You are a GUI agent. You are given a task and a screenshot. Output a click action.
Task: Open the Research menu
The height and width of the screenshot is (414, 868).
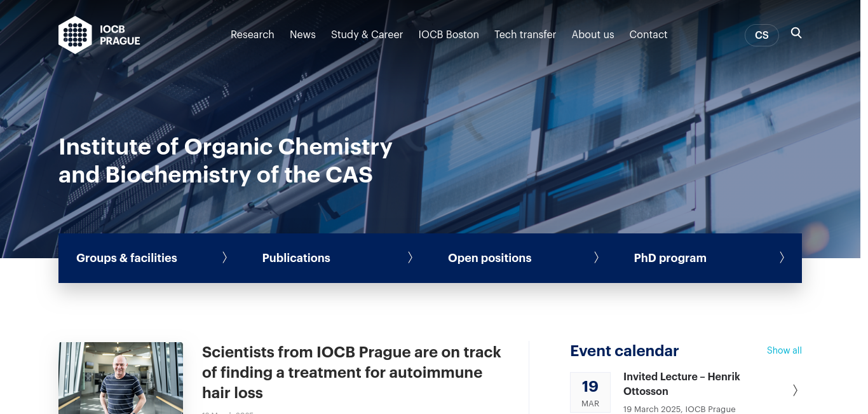(x=252, y=34)
